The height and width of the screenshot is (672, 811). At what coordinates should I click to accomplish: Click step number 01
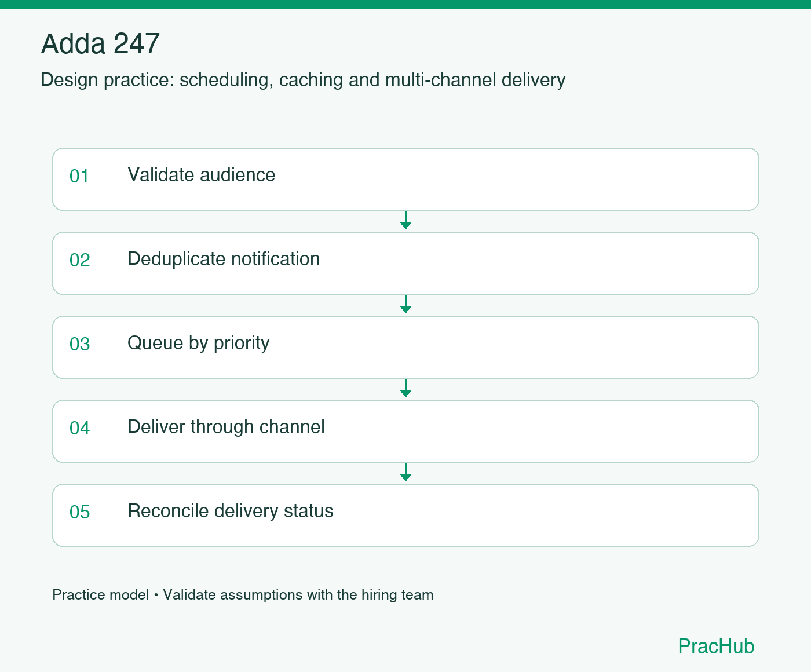79,176
